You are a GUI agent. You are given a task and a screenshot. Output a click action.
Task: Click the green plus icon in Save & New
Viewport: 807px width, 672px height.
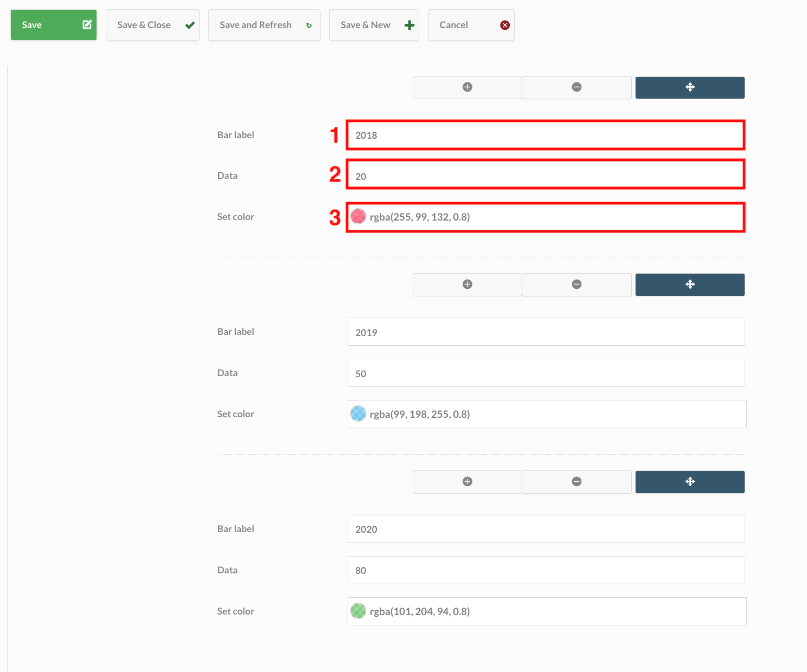click(408, 24)
